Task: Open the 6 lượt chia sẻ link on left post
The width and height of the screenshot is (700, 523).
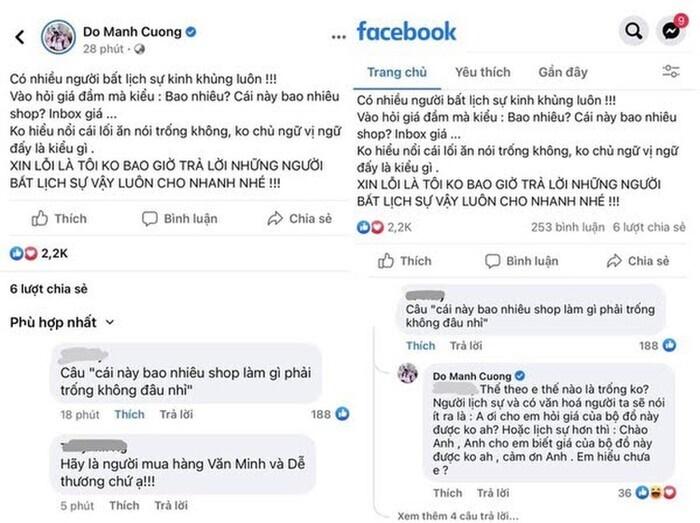Action: point(48,289)
